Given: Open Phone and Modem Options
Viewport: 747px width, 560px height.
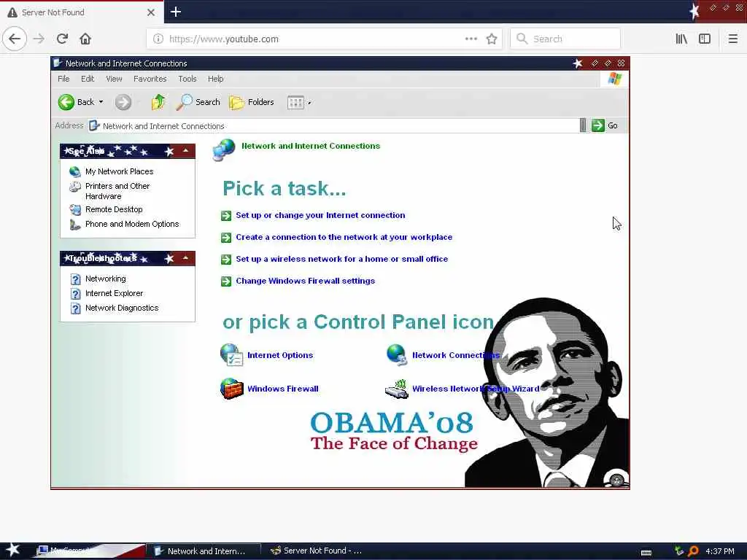Looking at the screenshot, I should coord(132,224).
